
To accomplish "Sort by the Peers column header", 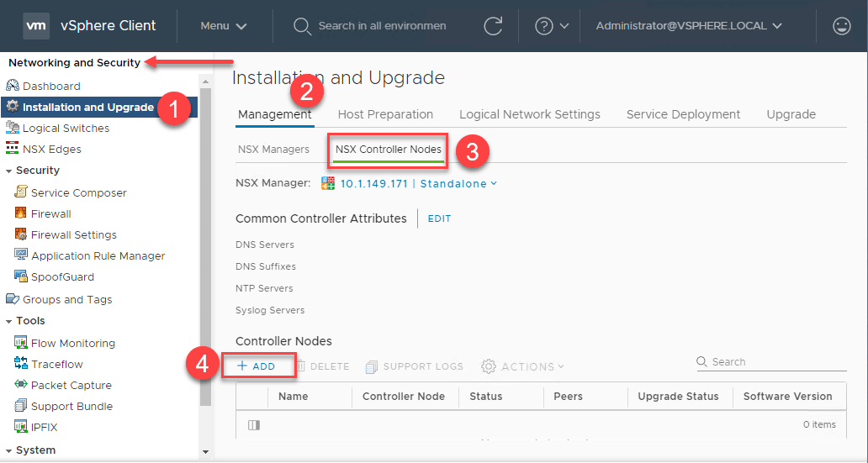I will tap(568, 396).
